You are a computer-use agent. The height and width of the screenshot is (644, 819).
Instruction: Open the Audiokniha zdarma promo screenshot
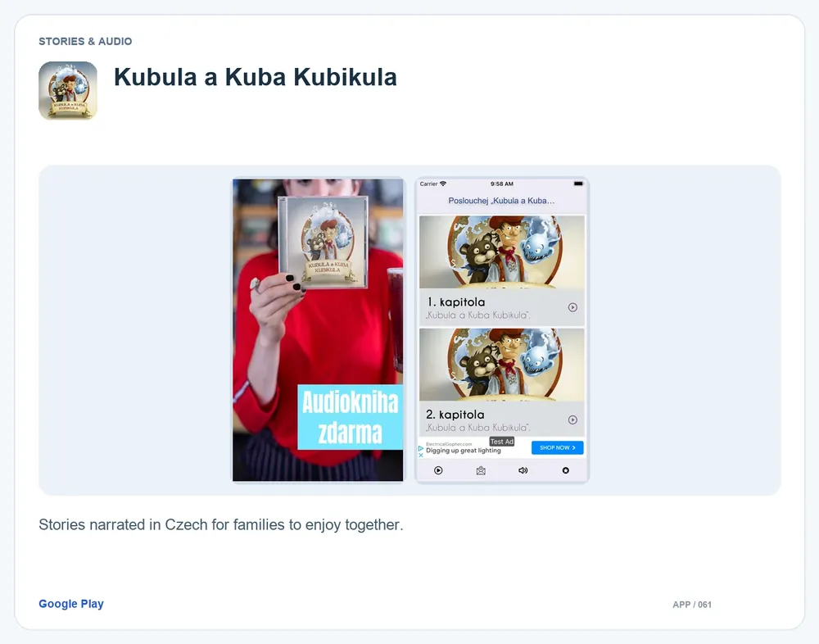[x=318, y=330]
